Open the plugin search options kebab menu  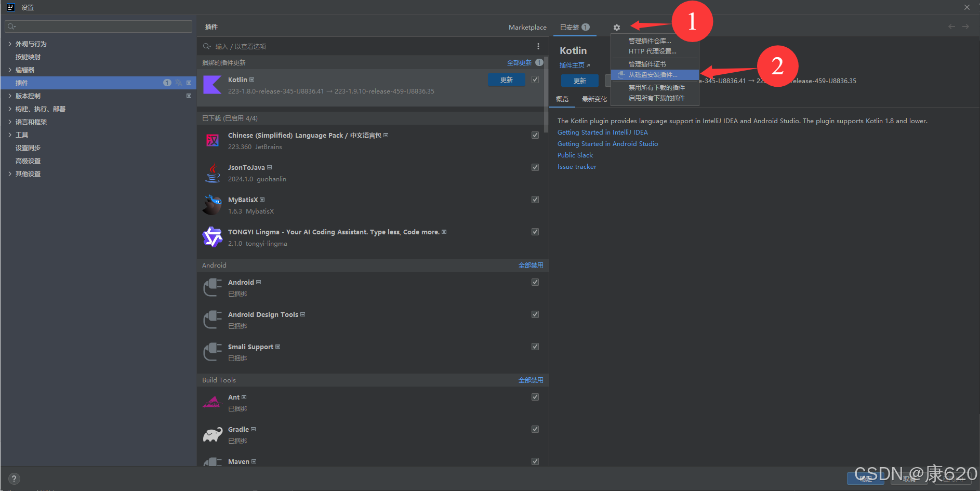coord(538,46)
